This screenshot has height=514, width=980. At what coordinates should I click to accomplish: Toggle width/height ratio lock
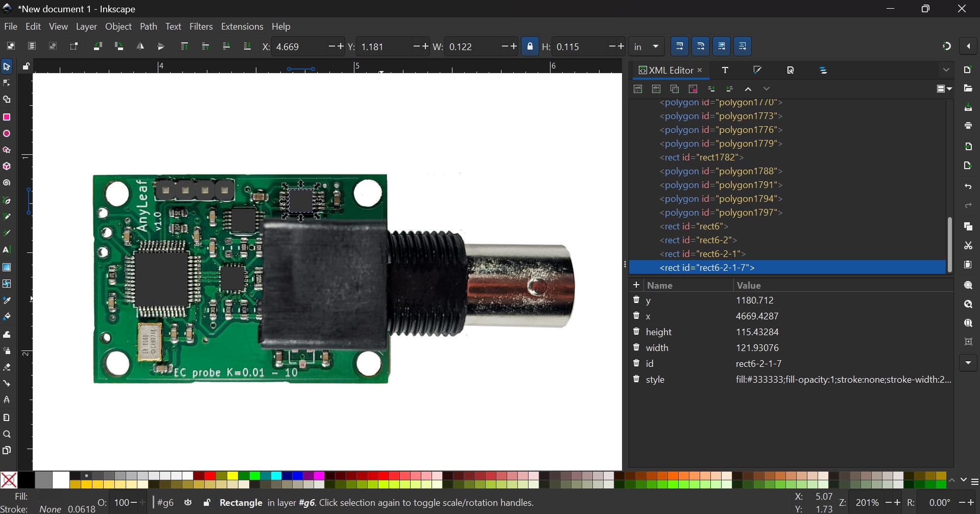tap(530, 46)
